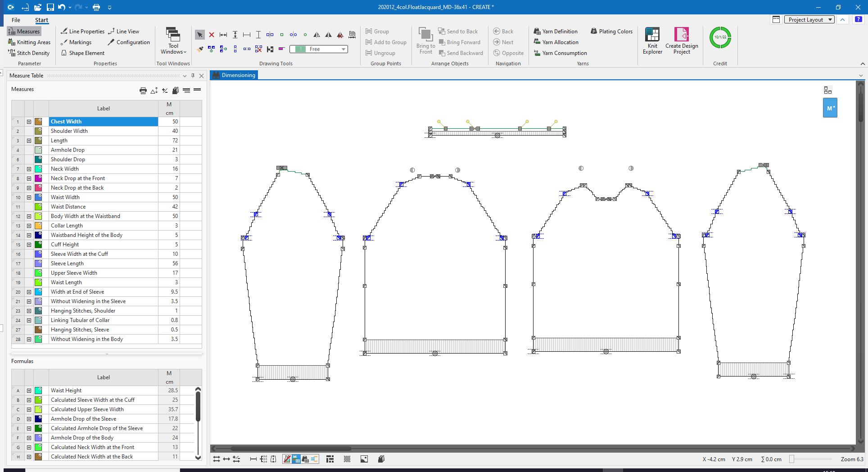Click the Create Design Project icon
This screenshot has height=472, width=868.
click(x=682, y=40)
